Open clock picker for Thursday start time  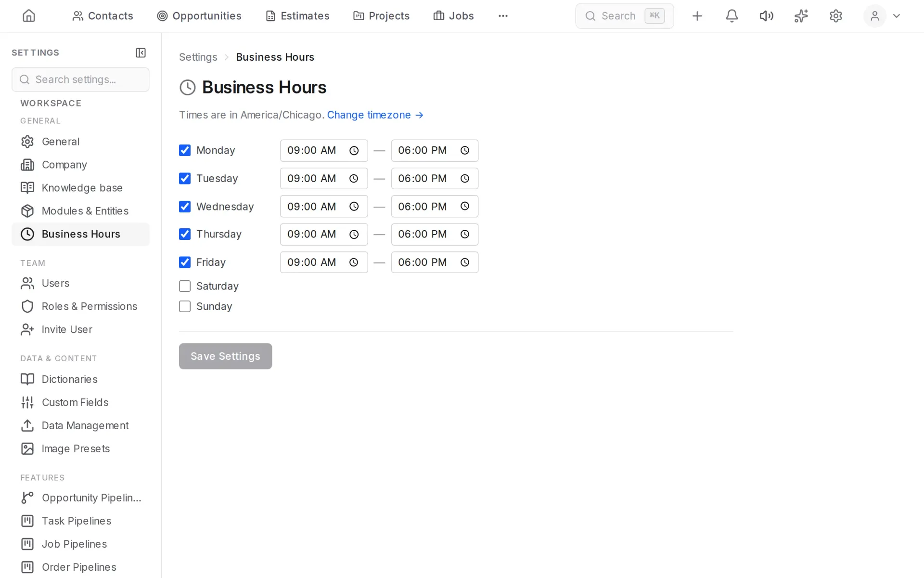point(354,235)
